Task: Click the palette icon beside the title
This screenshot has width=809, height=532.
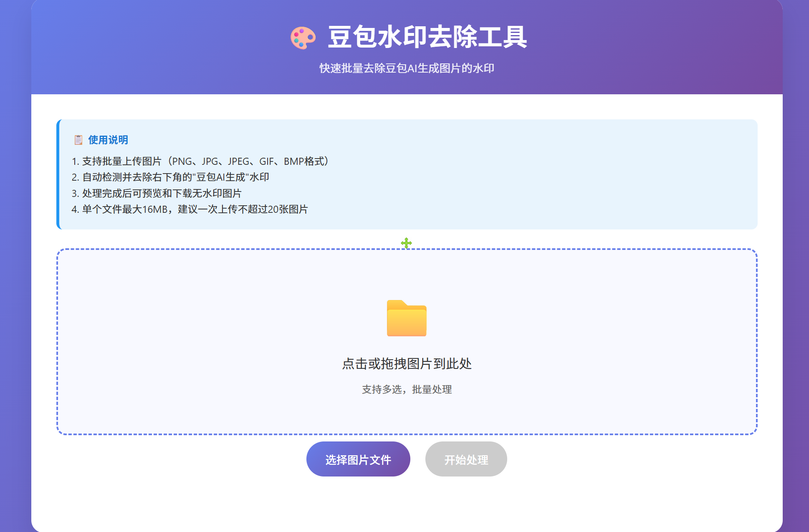Action: [x=303, y=38]
